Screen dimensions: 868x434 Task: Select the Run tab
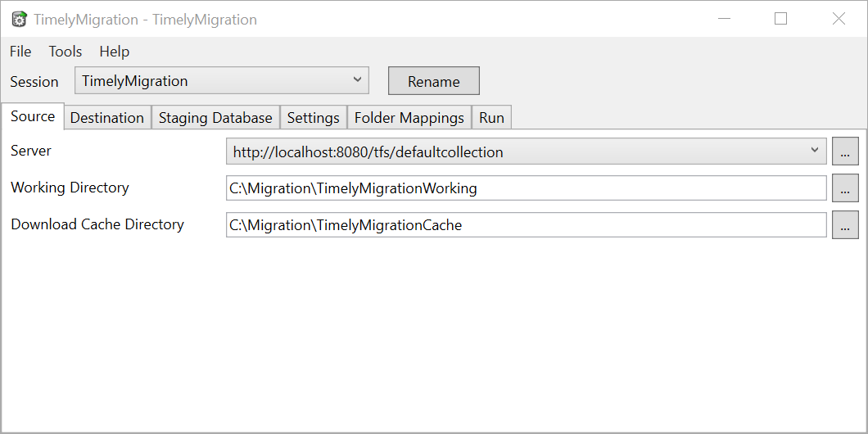click(491, 117)
